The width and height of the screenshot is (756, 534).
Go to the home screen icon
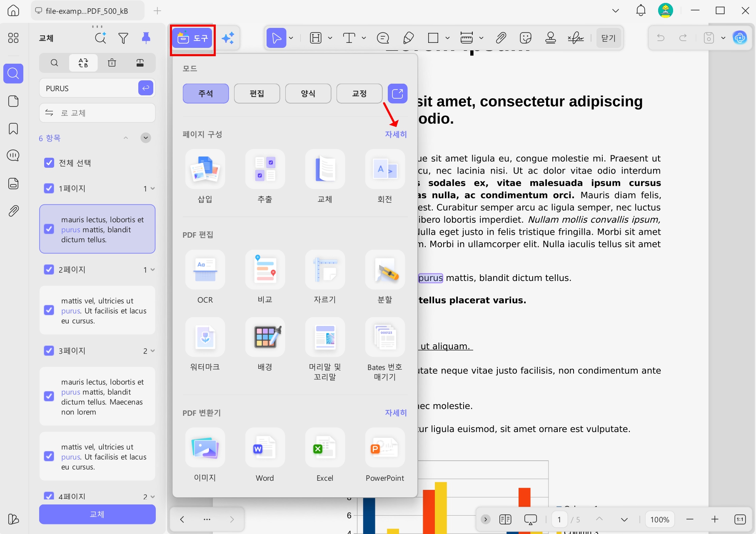click(13, 10)
